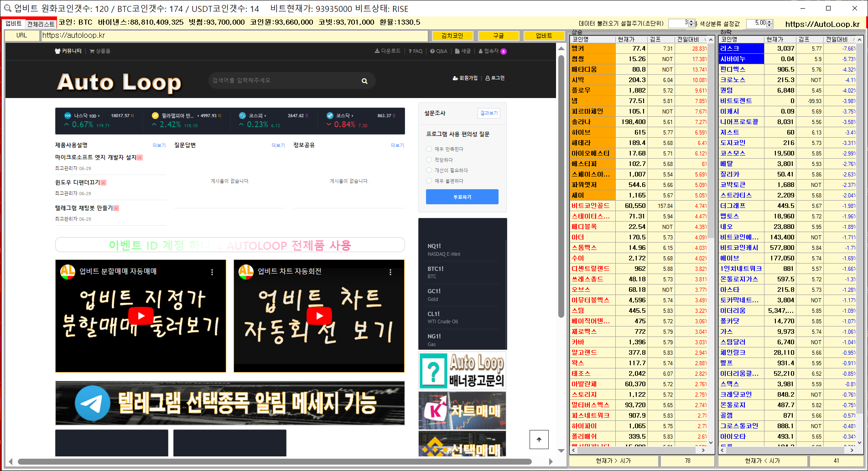Select the 앵커 row in 상승 list

pyautogui.click(x=639, y=48)
